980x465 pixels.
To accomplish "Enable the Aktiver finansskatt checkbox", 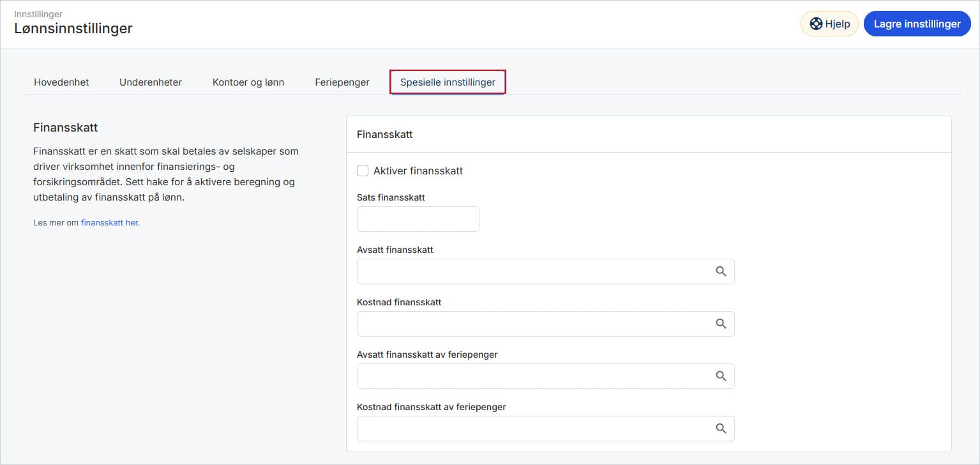I will [x=363, y=171].
